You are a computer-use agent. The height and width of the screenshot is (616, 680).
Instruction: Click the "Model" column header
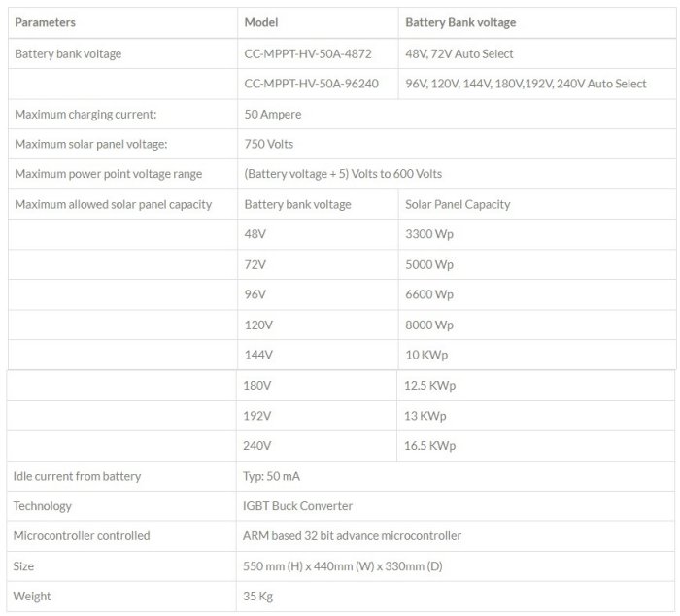(261, 22)
